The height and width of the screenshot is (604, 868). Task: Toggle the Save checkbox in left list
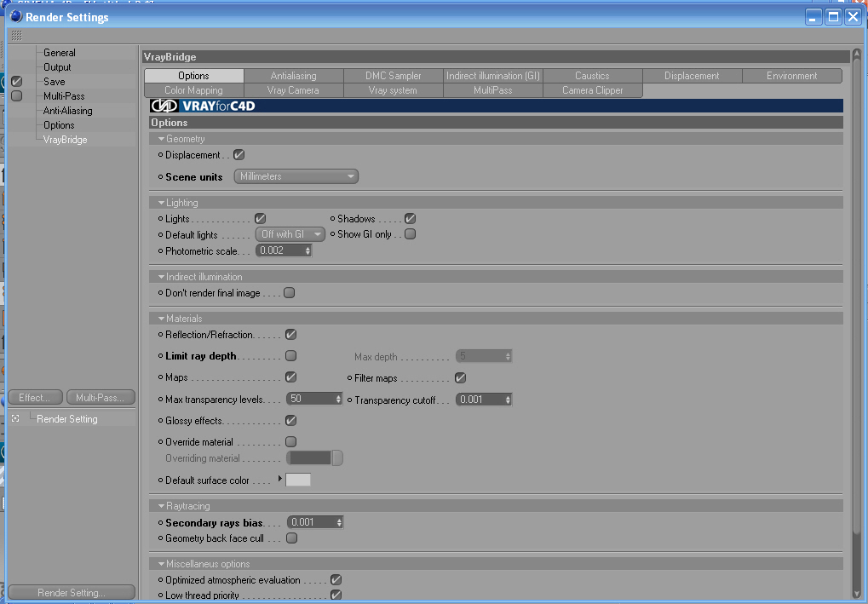[x=16, y=82]
